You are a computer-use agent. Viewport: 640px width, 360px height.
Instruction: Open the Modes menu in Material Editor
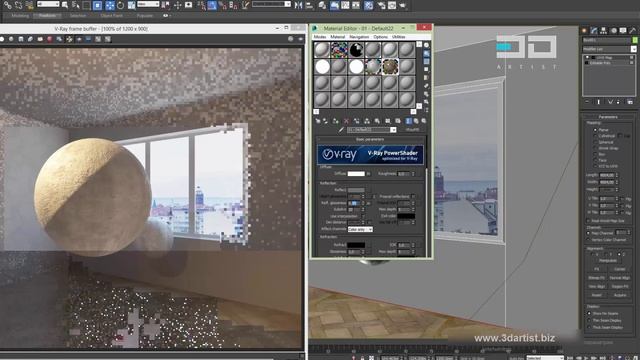[320, 37]
